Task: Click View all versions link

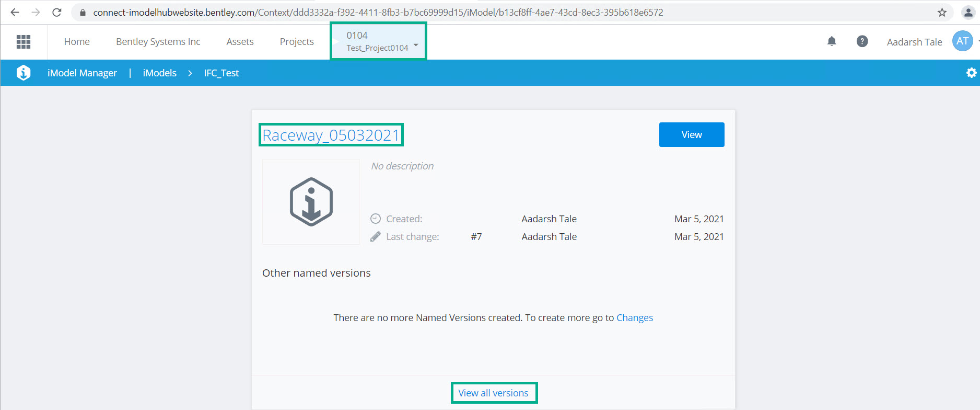Action: pos(494,393)
